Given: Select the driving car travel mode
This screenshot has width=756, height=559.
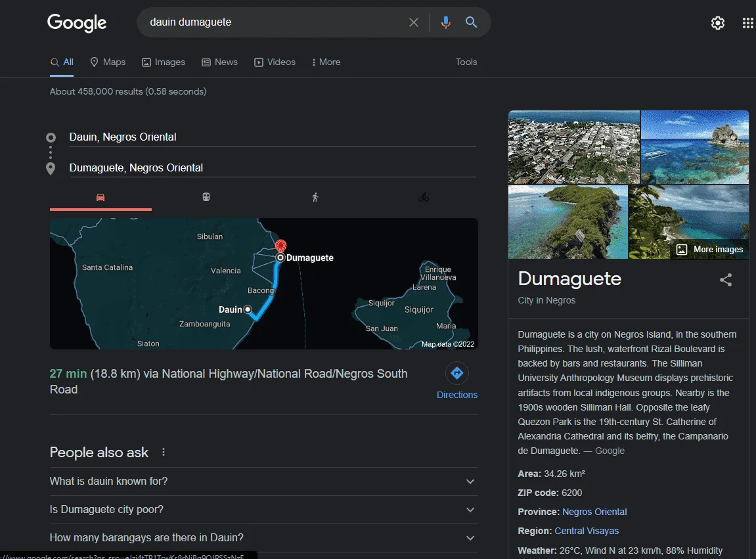Looking at the screenshot, I should 100,197.
